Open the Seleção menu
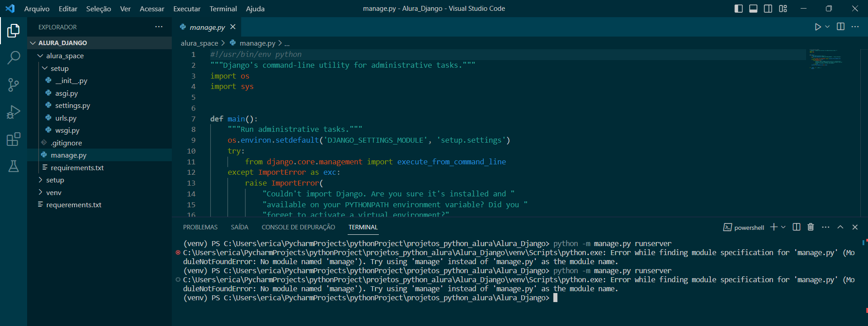Image resolution: width=868 pixels, height=326 pixels. click(x=99, y=9)
